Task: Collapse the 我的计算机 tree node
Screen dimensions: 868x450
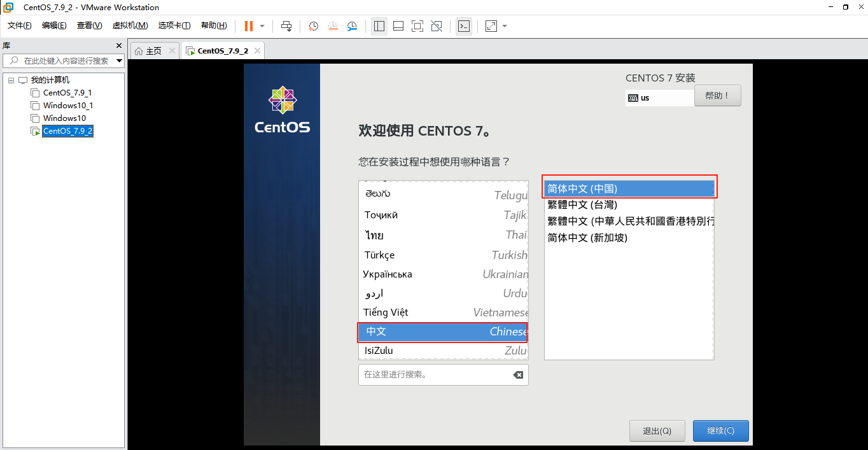Action: tap(10, 79)
